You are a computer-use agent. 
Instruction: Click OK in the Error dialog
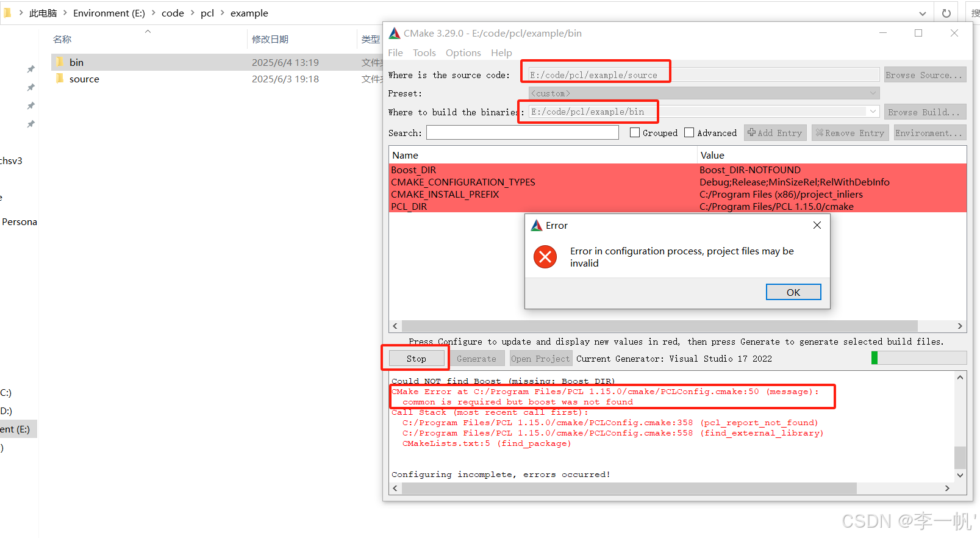pyautogui.click(x=793, y=292)
